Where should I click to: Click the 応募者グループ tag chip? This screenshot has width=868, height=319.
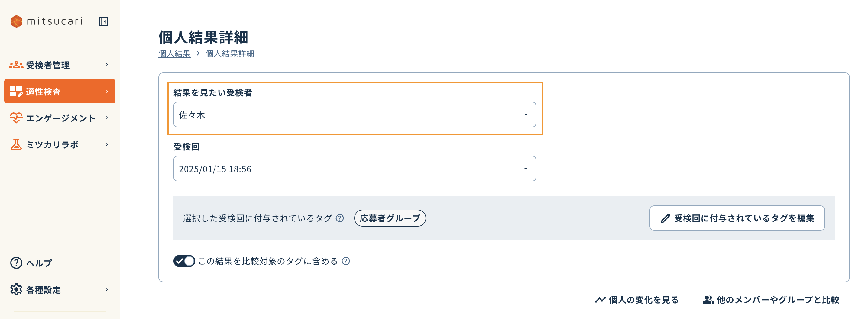390,218
